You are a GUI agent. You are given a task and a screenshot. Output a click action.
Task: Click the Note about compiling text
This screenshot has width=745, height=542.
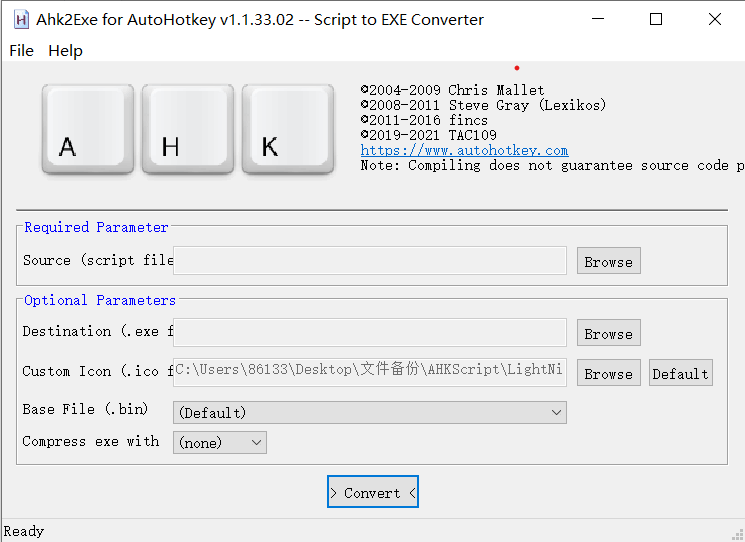click(x=552, y=165)
